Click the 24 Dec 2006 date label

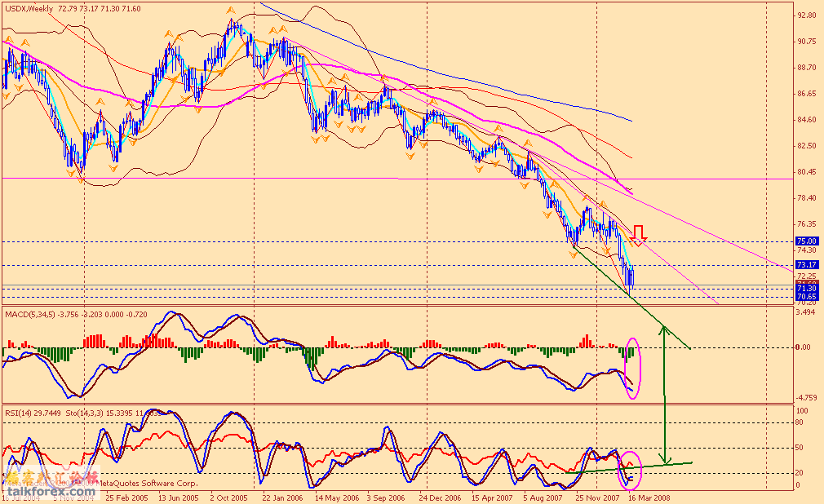click(x=440, y=497)
